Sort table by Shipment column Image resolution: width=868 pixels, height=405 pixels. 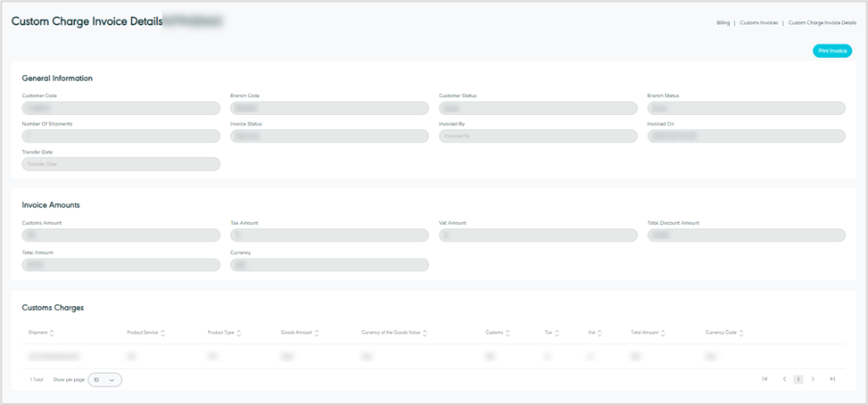pyautogui.click(x=52, y=333)
